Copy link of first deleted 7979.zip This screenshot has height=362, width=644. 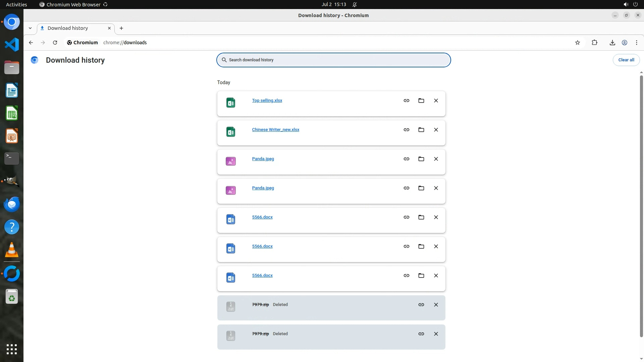421,305
